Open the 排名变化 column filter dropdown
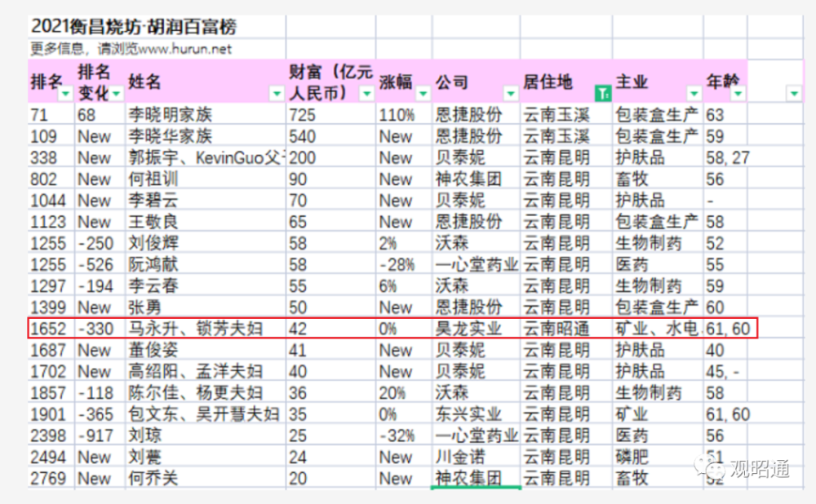Viewport: 816px width, 504px height. 116,94
